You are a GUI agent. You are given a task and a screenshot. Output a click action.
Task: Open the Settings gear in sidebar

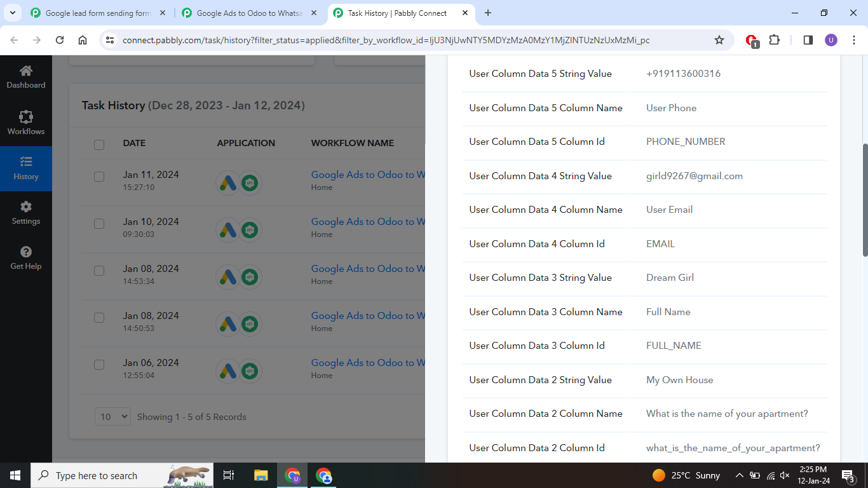coord(25,213)
